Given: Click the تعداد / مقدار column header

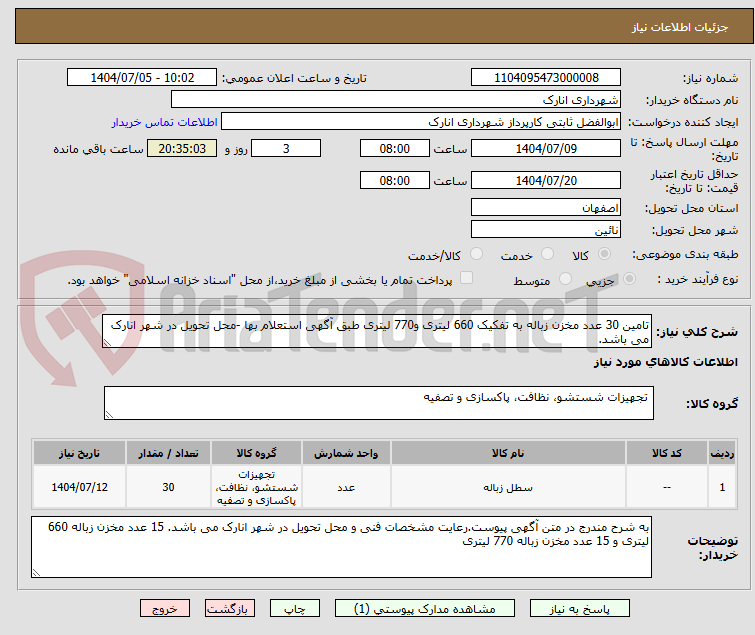Looking at the screenshot, I should click(x=168, y=453).
